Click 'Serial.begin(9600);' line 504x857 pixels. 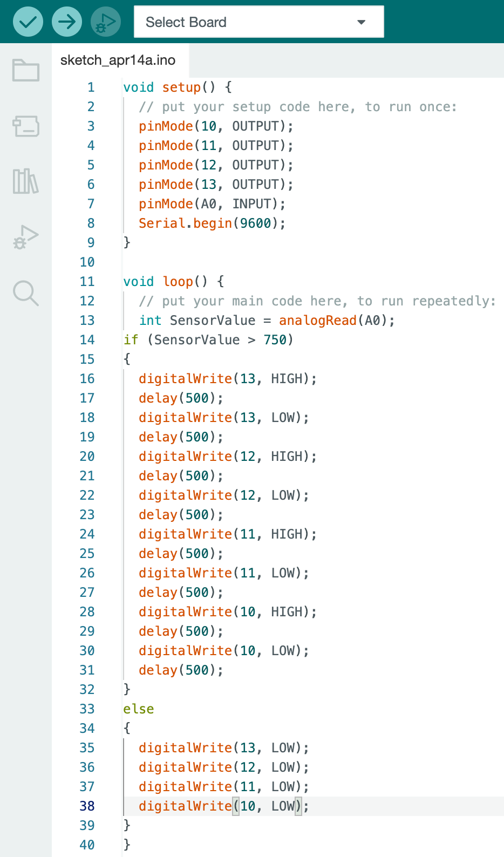[212, 223]
